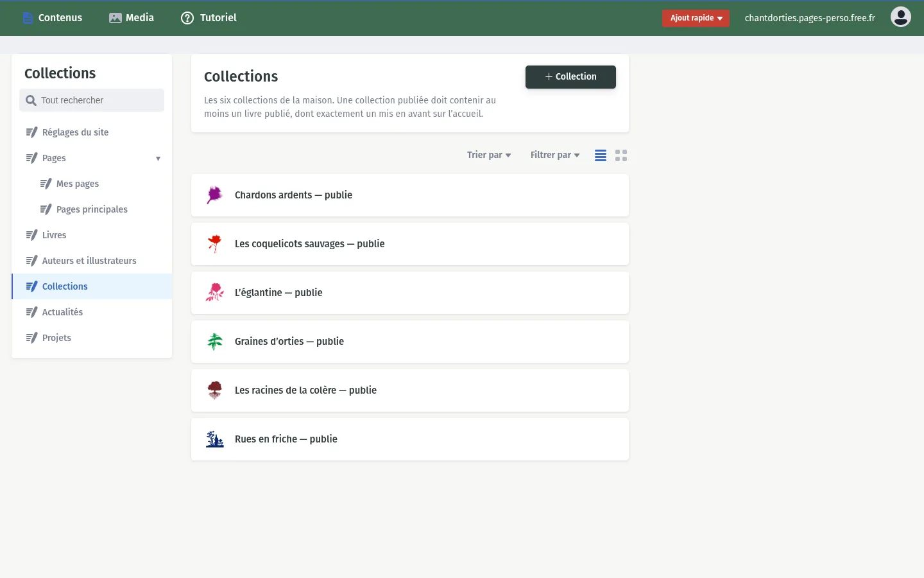The width and height of the screenshot is (924, 578).
Task: Create a new collection with + Collection button
Action: tap(570, 77)
